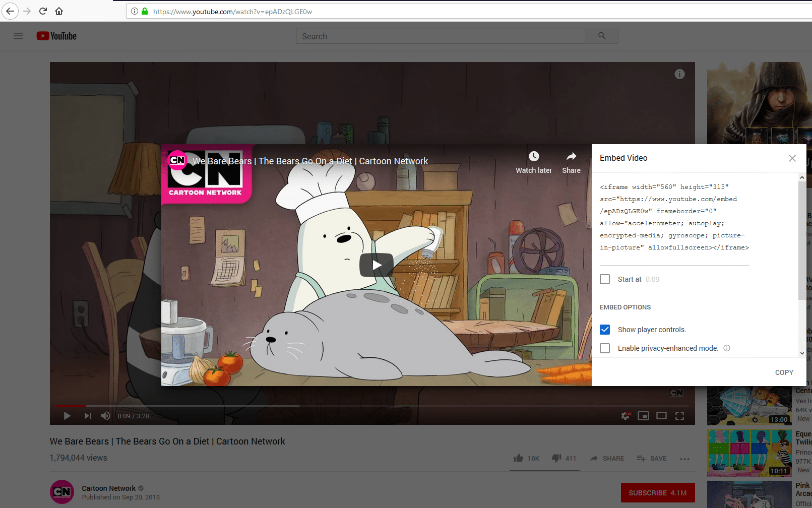Click the video title link in embed preview

[x=310, y=161]
